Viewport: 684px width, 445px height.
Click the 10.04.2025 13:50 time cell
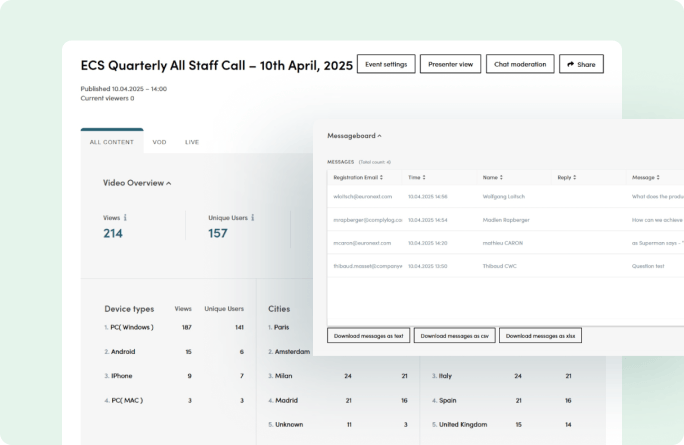[428, 266]
